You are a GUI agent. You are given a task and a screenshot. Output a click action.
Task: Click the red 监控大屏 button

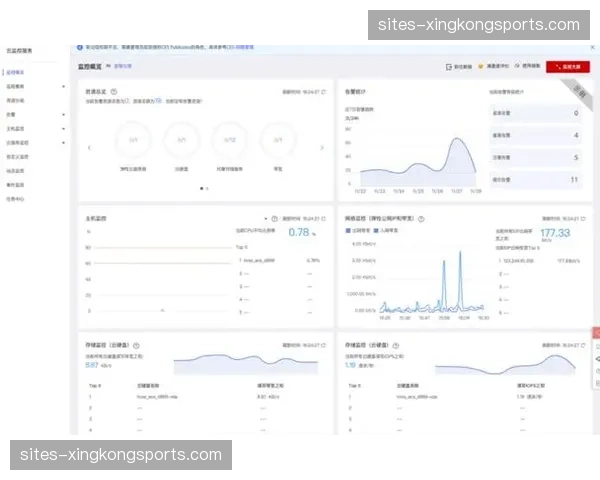coord(566,67)
